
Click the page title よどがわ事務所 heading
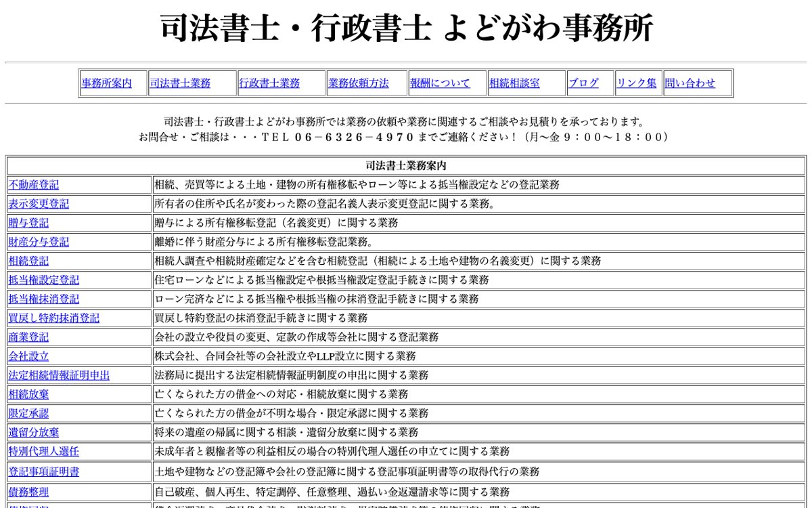406,28
